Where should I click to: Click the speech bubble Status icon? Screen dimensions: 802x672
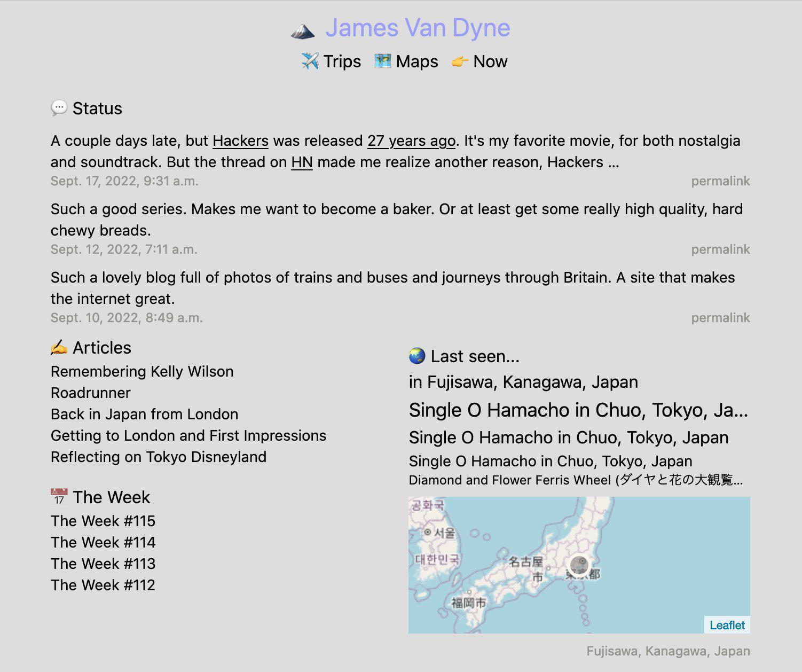coord(59,108)
